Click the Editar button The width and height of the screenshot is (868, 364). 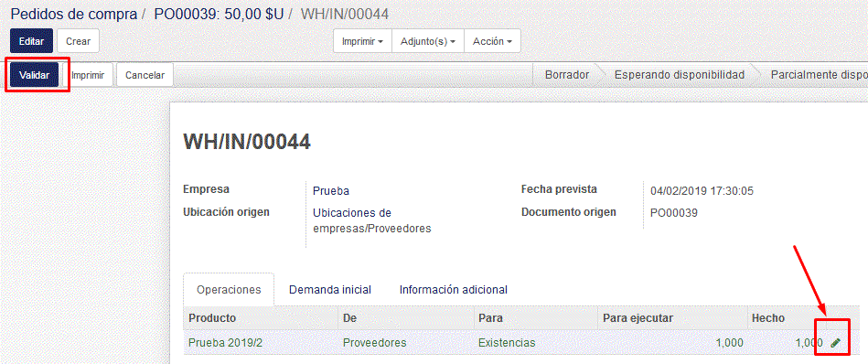31,41
